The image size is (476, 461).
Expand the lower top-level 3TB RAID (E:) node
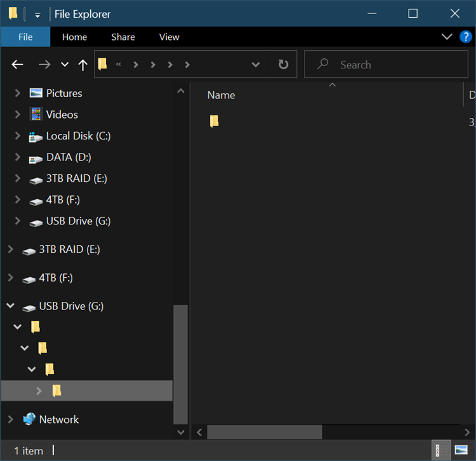pos(11,249)
